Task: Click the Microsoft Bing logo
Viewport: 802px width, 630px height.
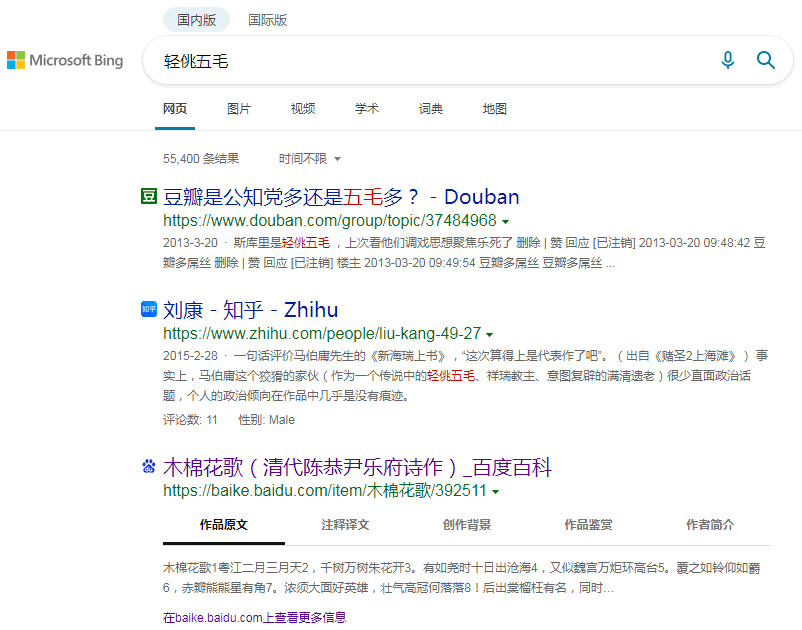Action: point(65,60)
